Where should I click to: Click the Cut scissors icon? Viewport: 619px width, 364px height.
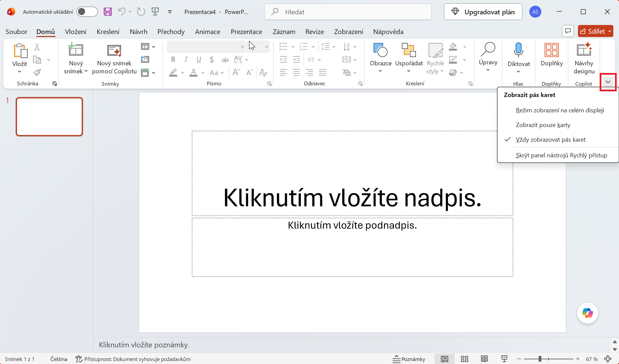37,47
